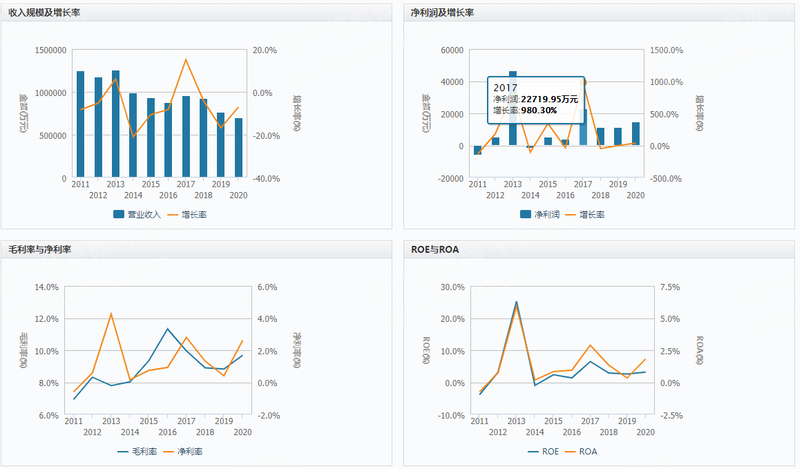Click the 2017 revenue bar
Screen dimensions: 800x469
pyautogui.click(x=186, y=136)
